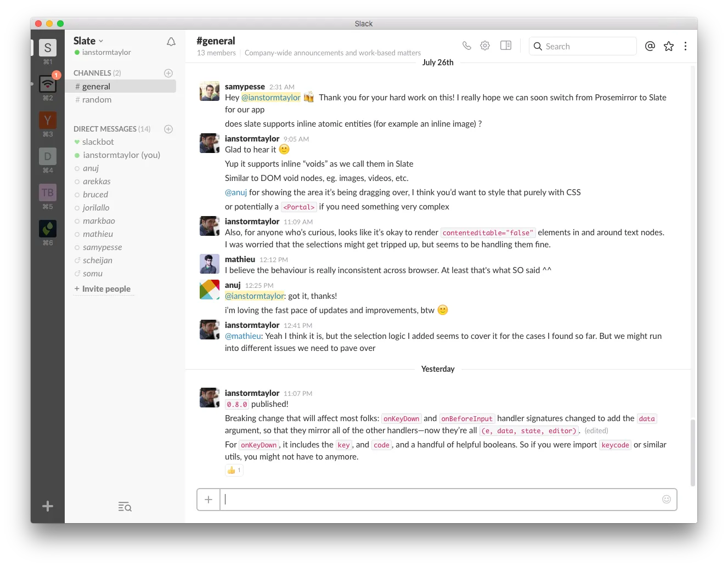Click anuj's colorful avatar

210,290
